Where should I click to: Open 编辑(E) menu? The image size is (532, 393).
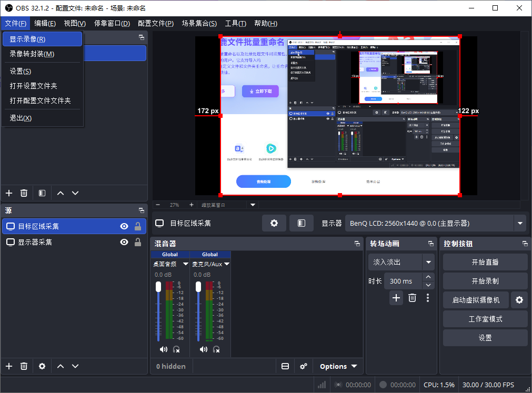(x=45, y=23)
